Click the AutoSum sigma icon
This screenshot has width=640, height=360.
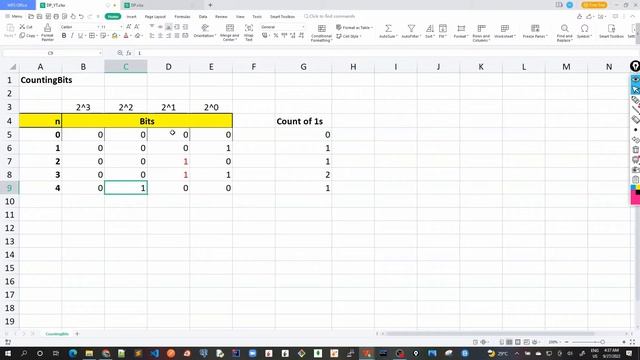[x=388, y=28]
